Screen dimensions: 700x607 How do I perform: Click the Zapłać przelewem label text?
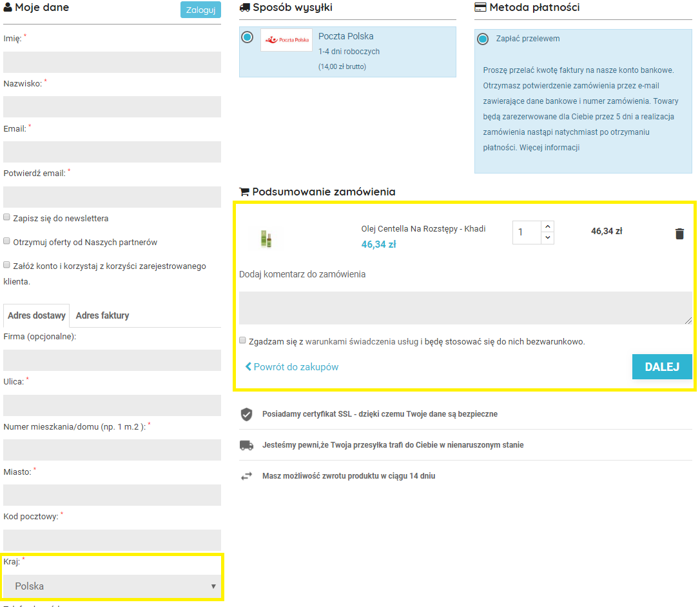coord(528,39)
